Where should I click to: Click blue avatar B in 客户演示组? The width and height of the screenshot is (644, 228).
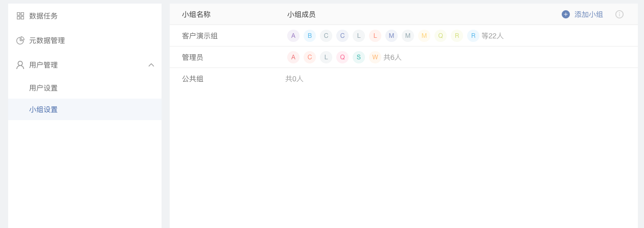point(310,36)
